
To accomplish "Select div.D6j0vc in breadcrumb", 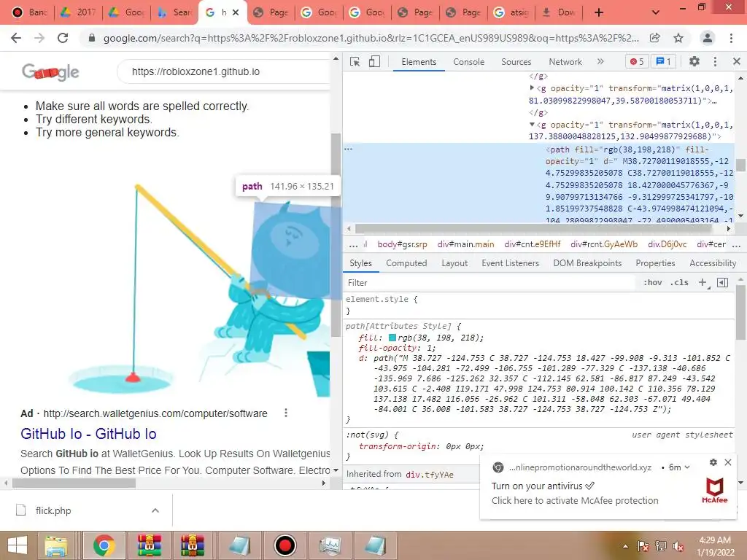I will pos(667,244).
